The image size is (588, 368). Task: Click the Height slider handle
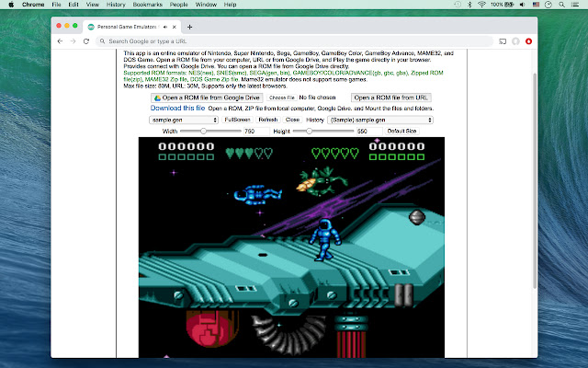pos(309,131)
